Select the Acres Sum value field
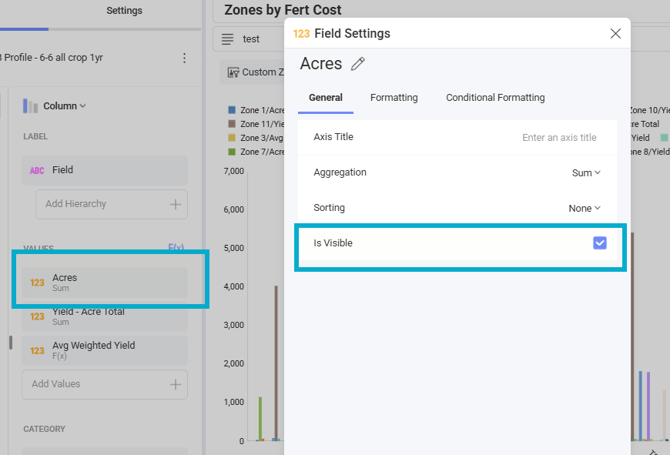This screenshot has height=455, width=670. pyautogui.click(x=105, y=283)
